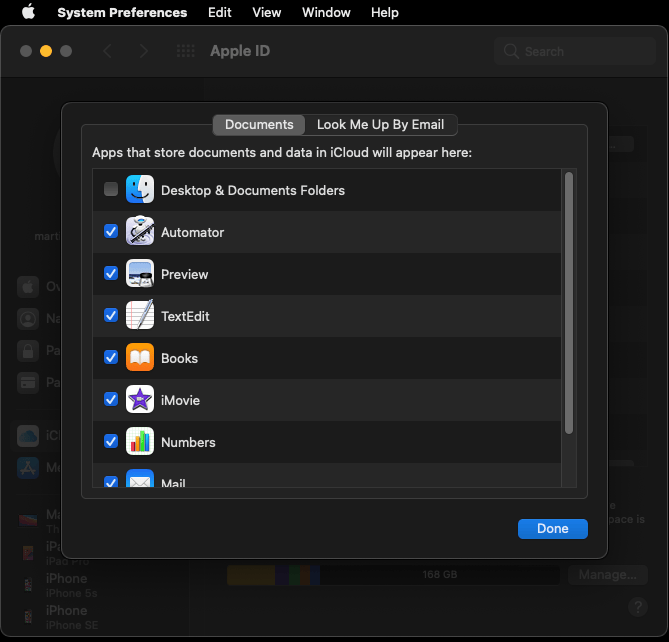Click the Numbers chart icon
This screenshot has height=642, width=669.
[x=140, y=441]
